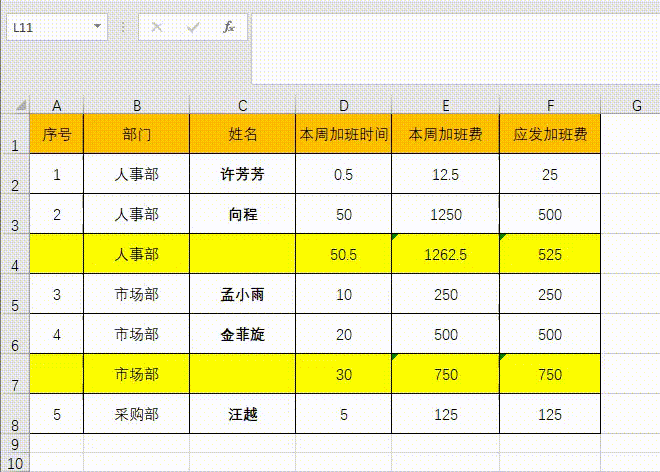Select row 6 header
The width and height of the screenshot is (660, 472).
tap(15, 333)
